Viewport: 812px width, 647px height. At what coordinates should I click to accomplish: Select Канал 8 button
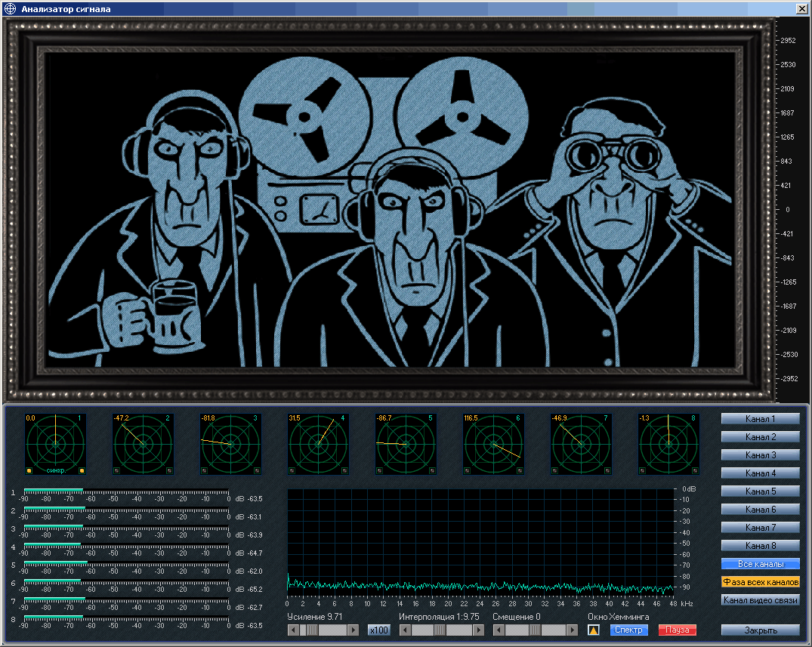[x=760, y=546]
